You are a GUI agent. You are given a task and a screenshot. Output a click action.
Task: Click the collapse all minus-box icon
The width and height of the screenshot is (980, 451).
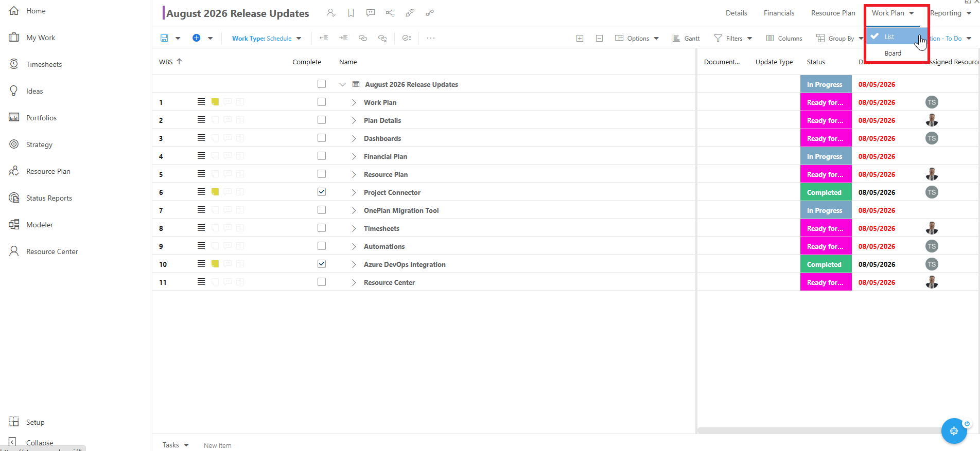(x=599, y=38)
